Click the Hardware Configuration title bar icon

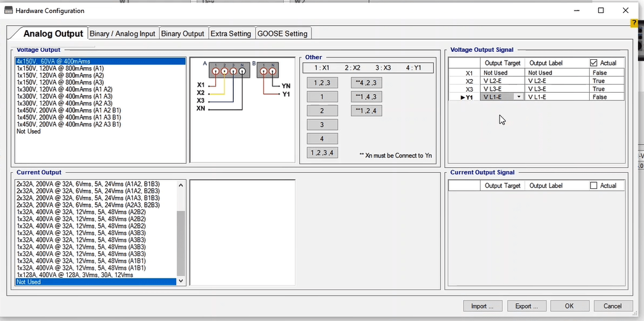pyautogui.click(x=9, y=10)
